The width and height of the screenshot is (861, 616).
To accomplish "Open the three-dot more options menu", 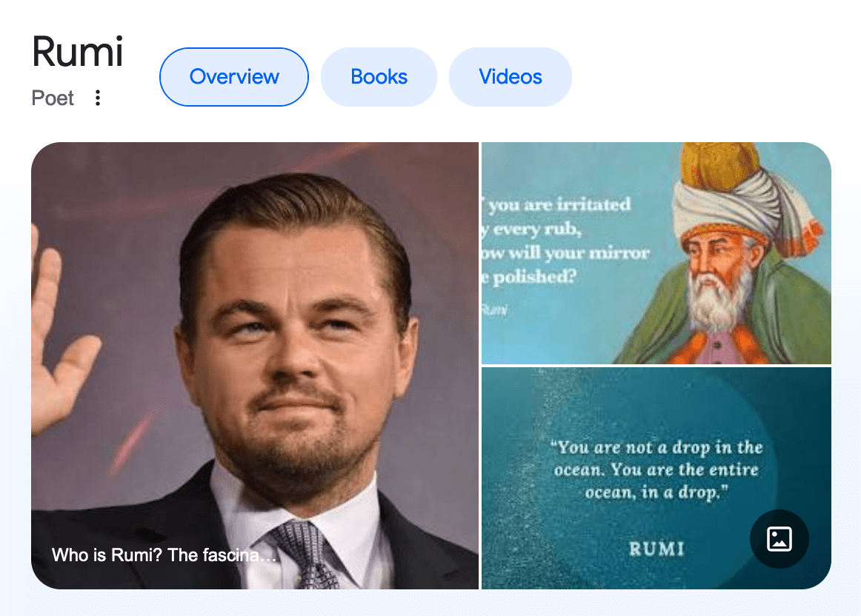I will (x=97, y=98).
